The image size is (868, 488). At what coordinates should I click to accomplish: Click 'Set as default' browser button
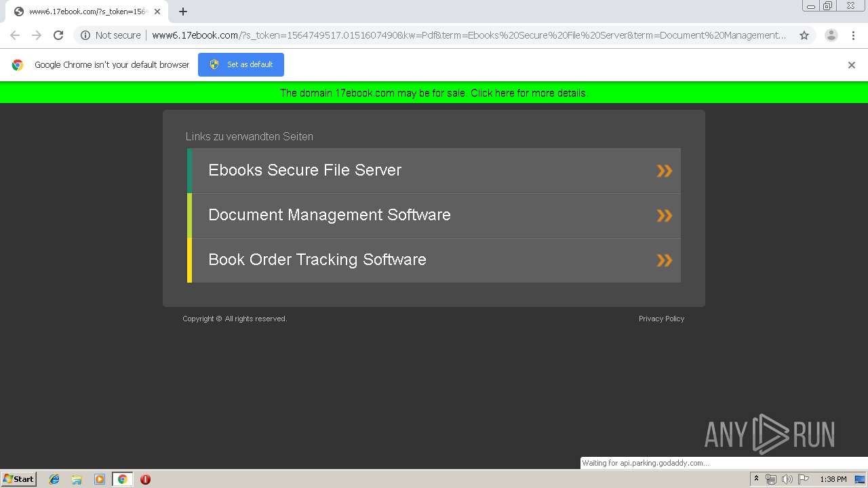241,64
